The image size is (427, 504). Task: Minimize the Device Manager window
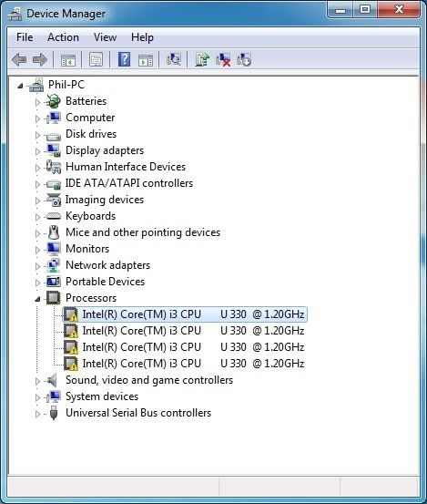(x=341, y=9)
